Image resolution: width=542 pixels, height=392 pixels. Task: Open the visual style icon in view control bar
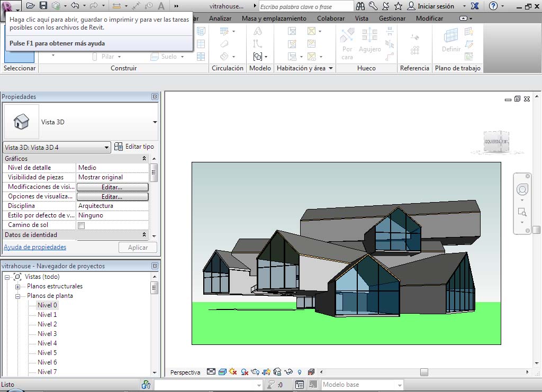coord(222,372)
